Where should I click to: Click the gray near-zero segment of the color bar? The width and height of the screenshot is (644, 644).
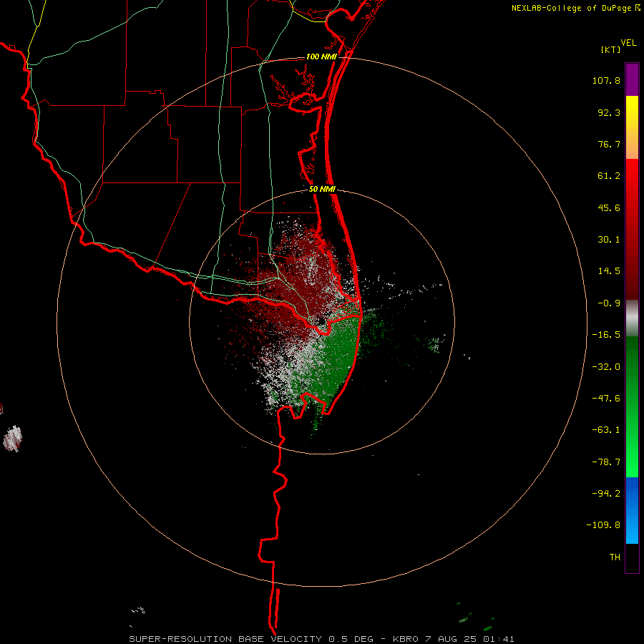[x=632, y=318]
